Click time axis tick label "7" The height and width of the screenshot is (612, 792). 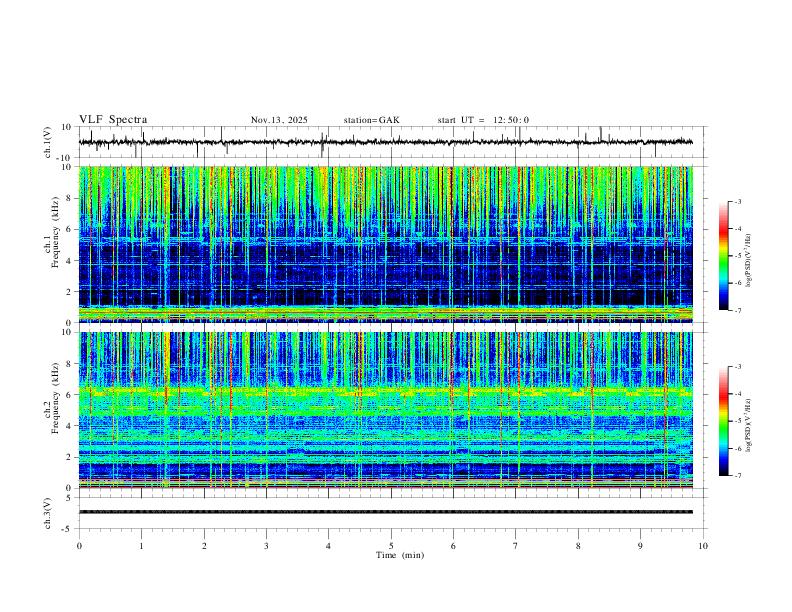coord(516,546)
